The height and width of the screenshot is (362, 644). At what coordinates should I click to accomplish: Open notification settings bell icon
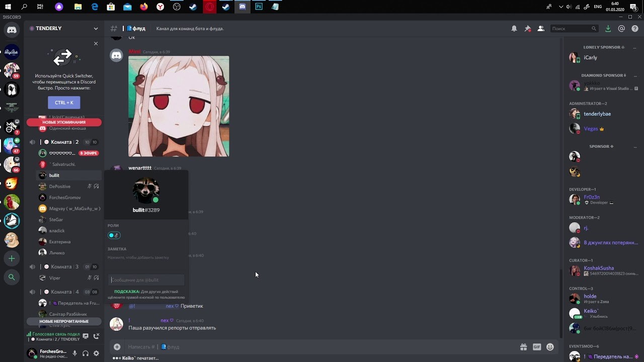(x=514, y=29)
